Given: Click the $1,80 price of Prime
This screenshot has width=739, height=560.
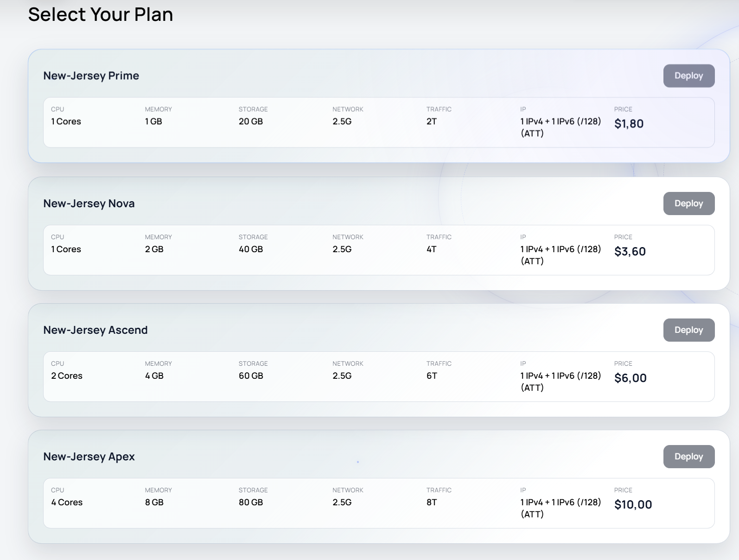Looking at the screenshot, I should click(629, 124).
